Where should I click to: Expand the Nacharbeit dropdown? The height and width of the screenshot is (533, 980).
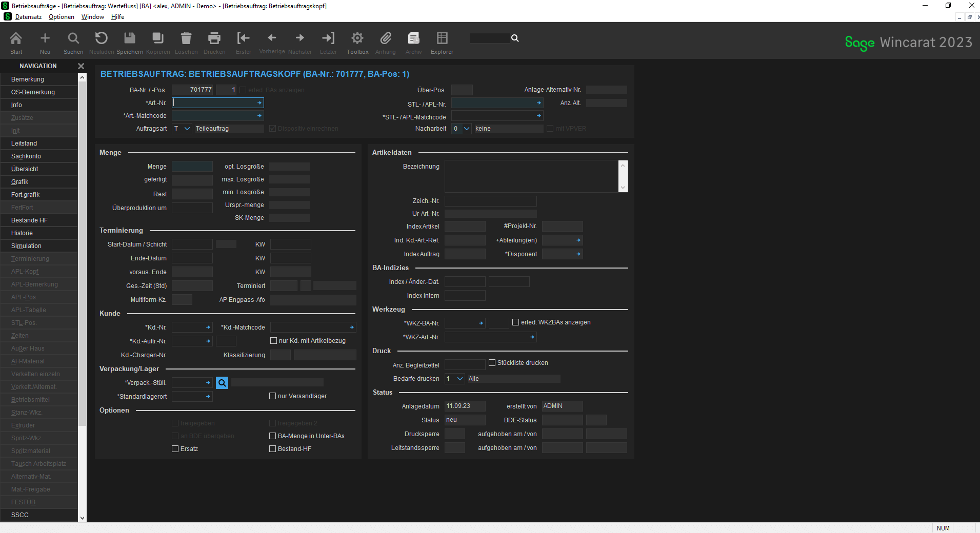pos(467,129)
